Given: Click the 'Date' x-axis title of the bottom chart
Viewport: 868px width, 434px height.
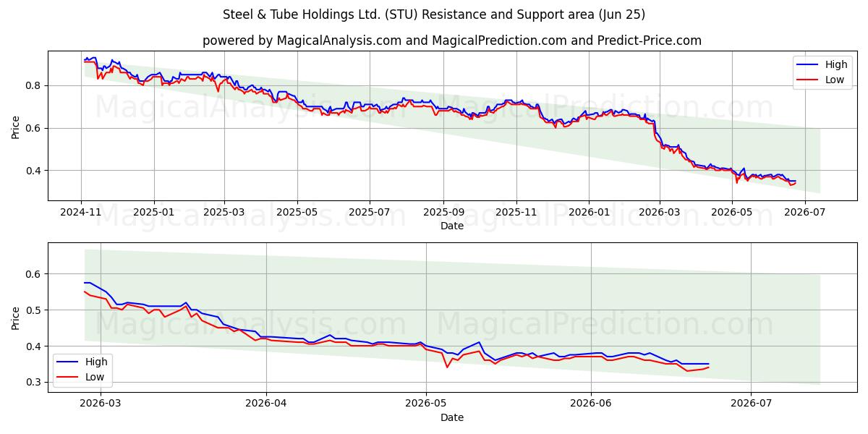Looking at the screenshot, I should coord(452,417).
